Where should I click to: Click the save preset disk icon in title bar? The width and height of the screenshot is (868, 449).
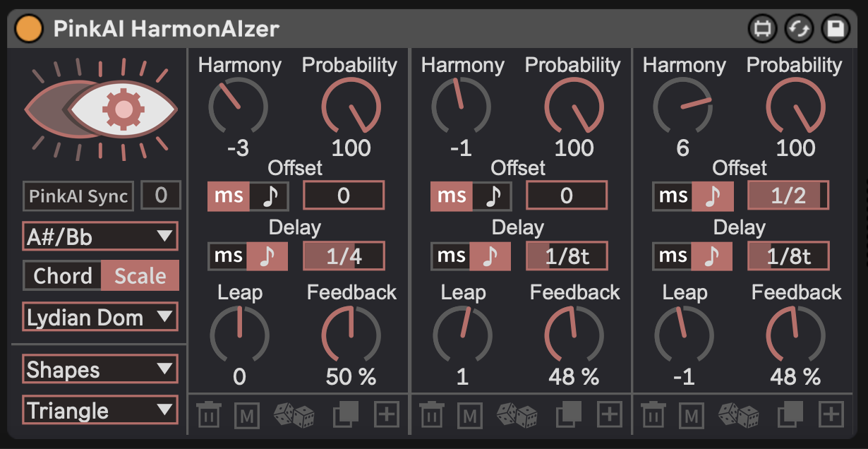(836, 29)
